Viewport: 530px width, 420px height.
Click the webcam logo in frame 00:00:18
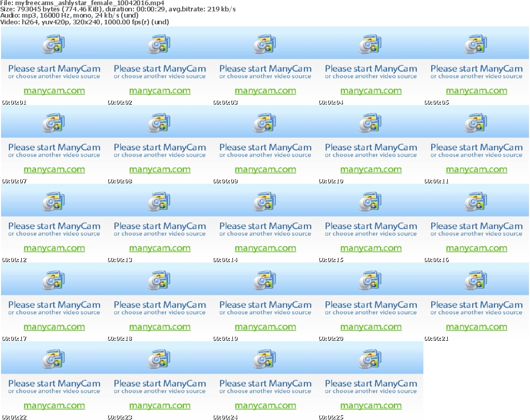point(159,280)
